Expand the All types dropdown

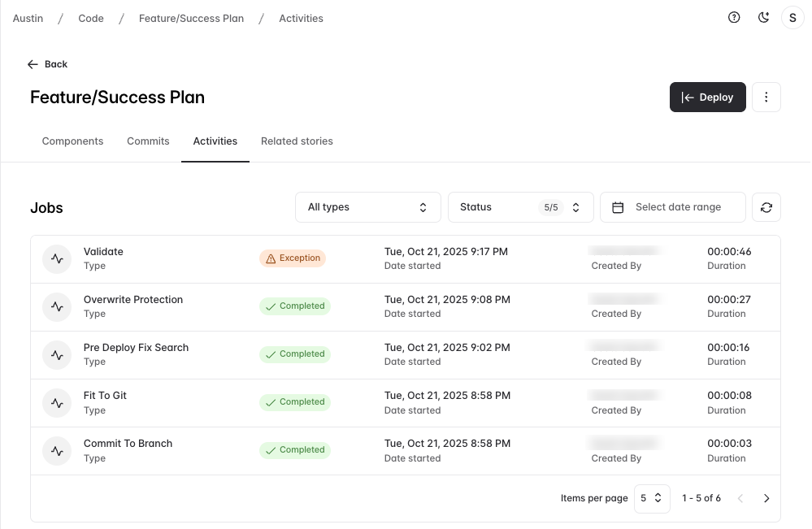point(367,207)
